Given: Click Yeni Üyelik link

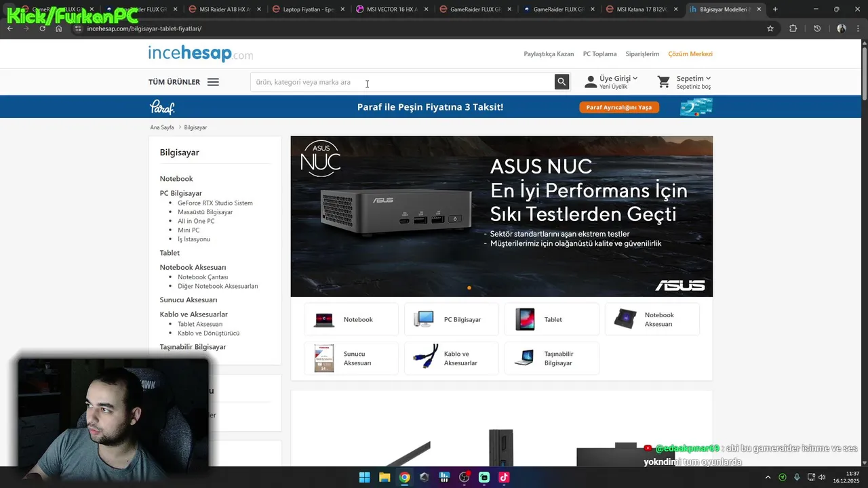Looking at the screenshot, I should tap(613, 87).
